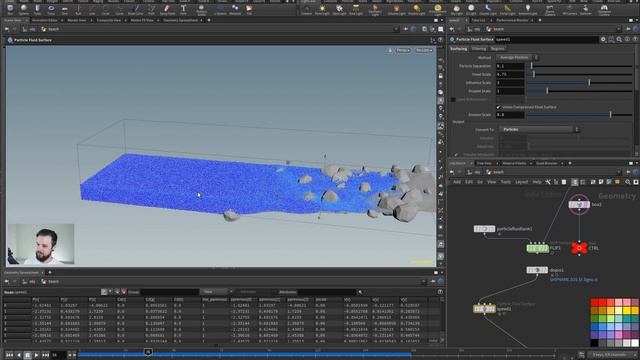The height and width of the screenshot is (360, 640).
Task: Select the Camera shelf tool
Action: click(x=306, y=9)
